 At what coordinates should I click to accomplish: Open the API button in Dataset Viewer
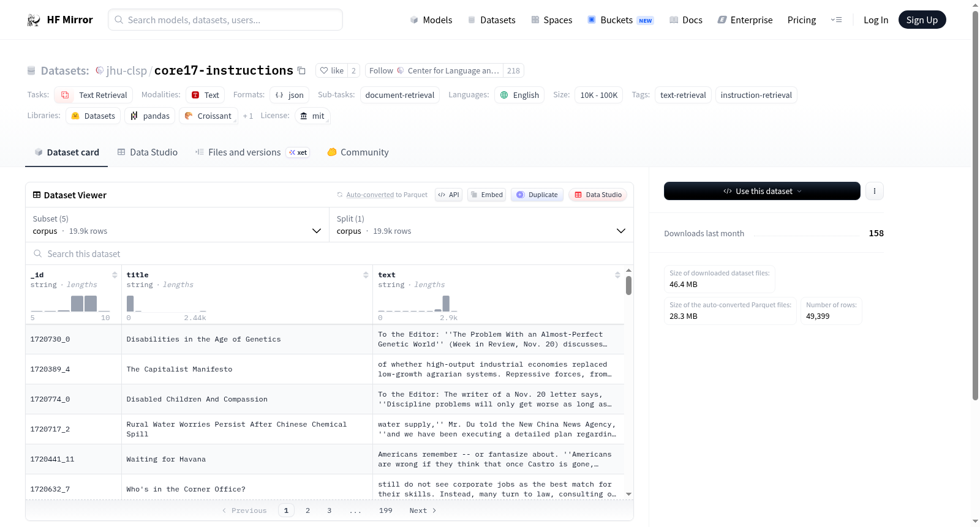[x=448, y=195]
